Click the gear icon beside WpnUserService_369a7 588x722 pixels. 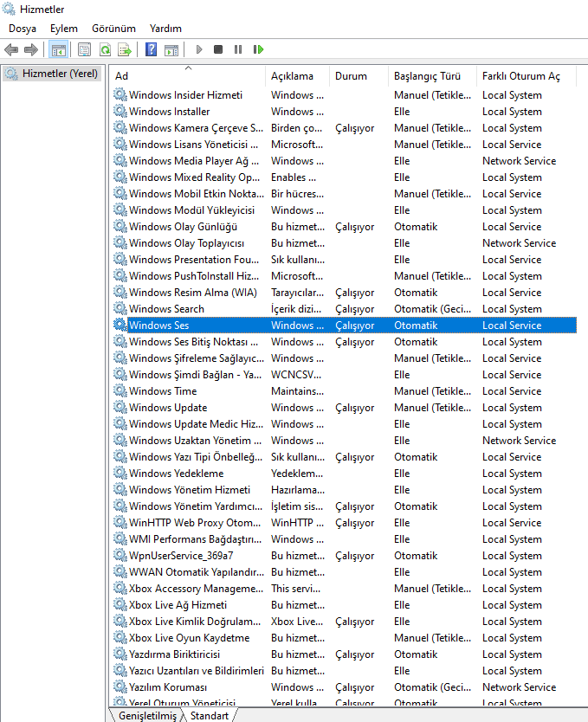click(x=120, y=555)
